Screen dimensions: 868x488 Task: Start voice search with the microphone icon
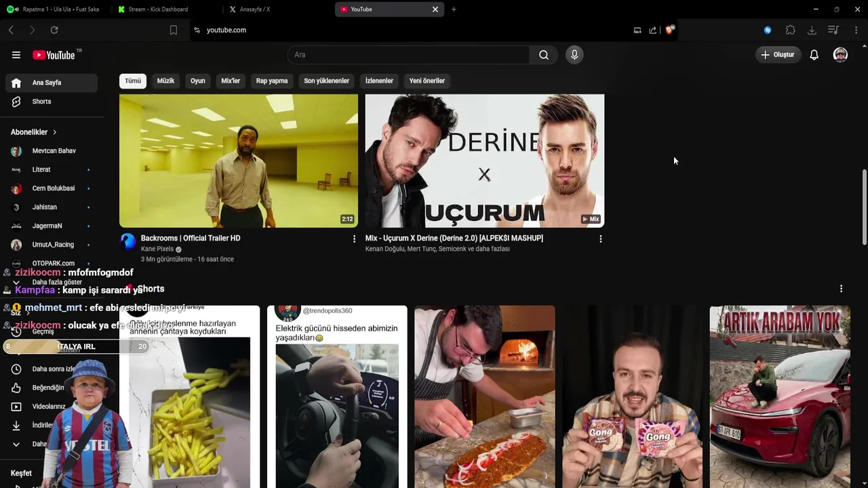pyautogui.click(x=574, y=55)
